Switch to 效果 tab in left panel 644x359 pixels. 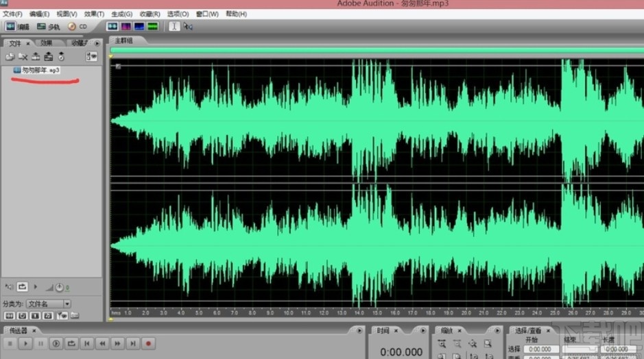point(47,42)
